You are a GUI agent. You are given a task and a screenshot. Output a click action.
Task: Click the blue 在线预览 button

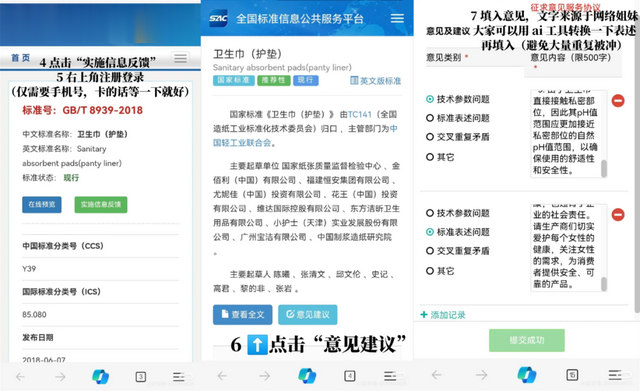pyautogui.click(x=42, y=204)
